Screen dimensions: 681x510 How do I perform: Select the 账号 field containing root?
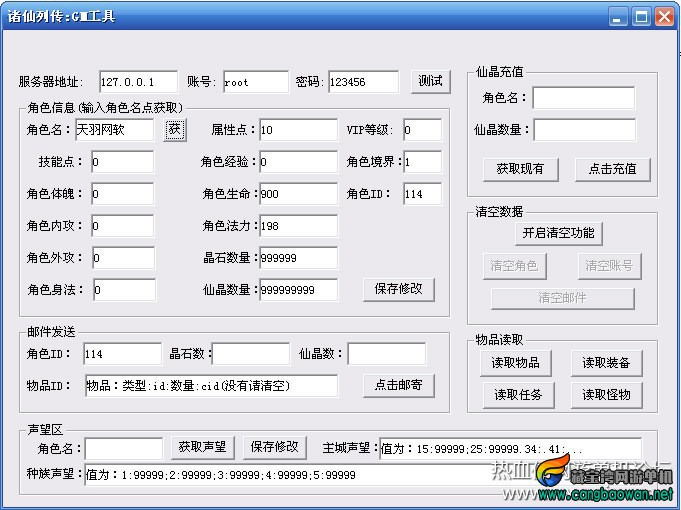click(x=256, y=82)
